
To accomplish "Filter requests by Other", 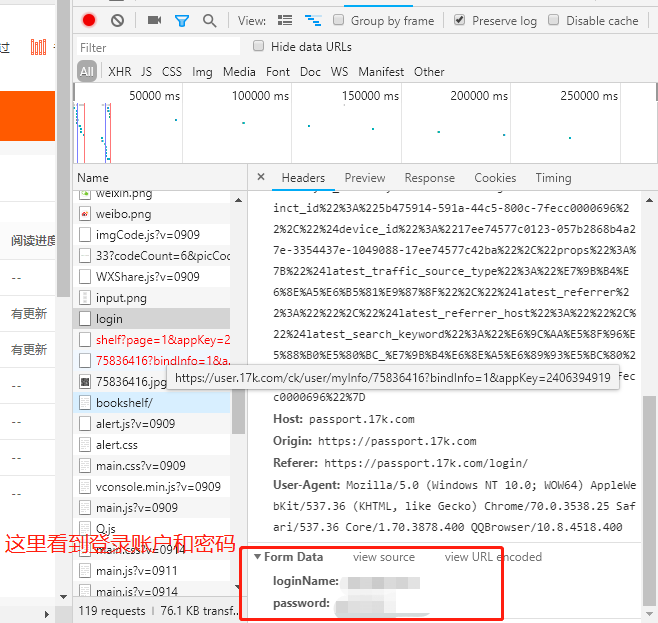I will [429, 72].
